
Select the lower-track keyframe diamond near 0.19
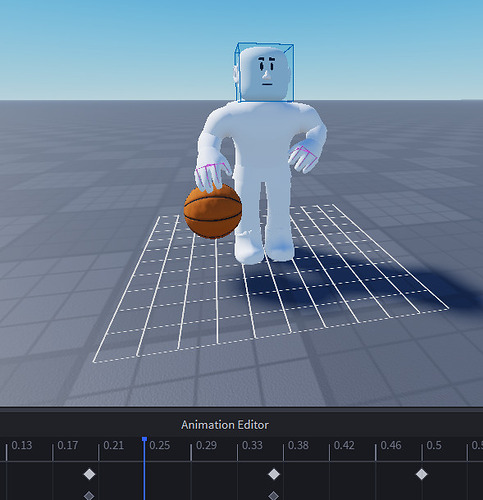89,495
